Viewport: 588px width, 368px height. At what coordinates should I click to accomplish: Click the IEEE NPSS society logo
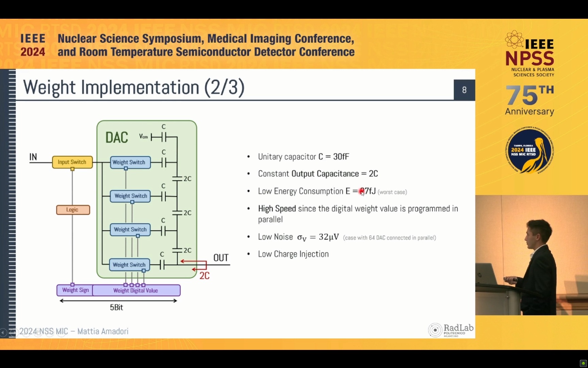pyautogui.click(x=529, y=53)
